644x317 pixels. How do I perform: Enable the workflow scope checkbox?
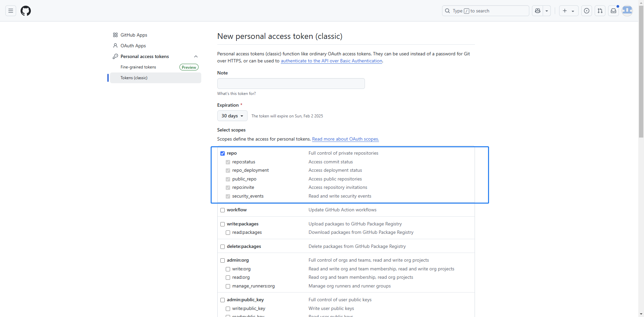click(x=222, y=210)
